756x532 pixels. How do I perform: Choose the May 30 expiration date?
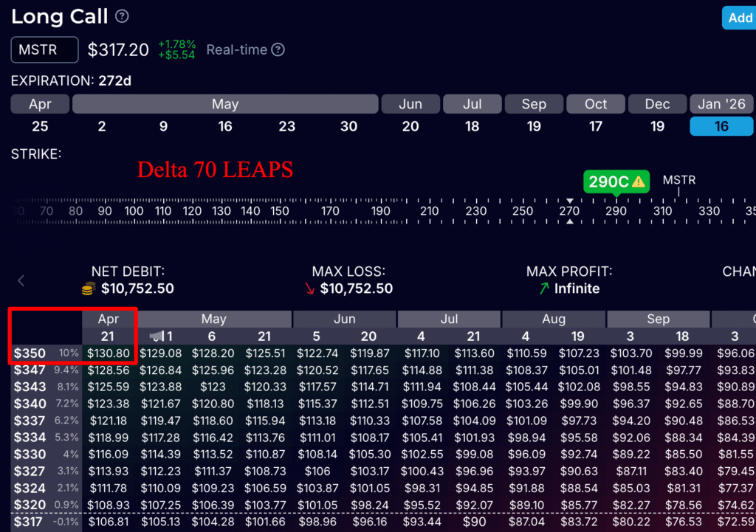[348, 126]
